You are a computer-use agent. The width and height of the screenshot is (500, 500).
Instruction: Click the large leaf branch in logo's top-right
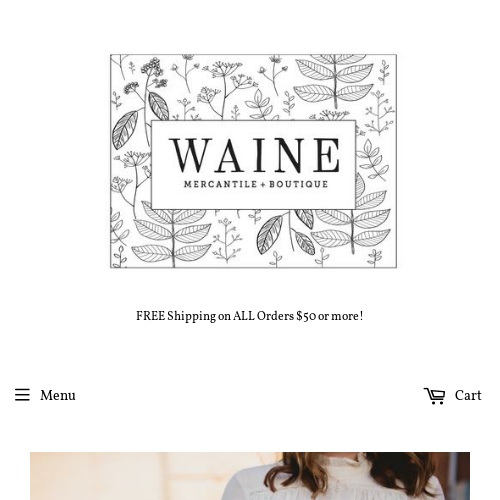point(334,80)
